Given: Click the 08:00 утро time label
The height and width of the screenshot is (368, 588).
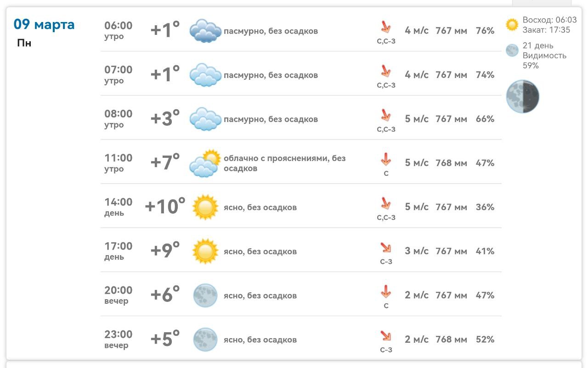Looking at the screenshot, I should [x=118, y=118].
